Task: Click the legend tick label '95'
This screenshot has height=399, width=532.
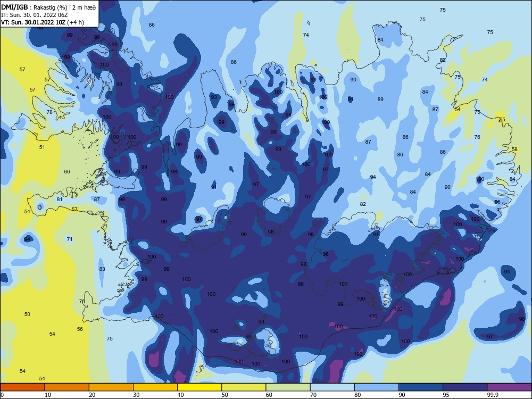Action: tap(446, 395)
